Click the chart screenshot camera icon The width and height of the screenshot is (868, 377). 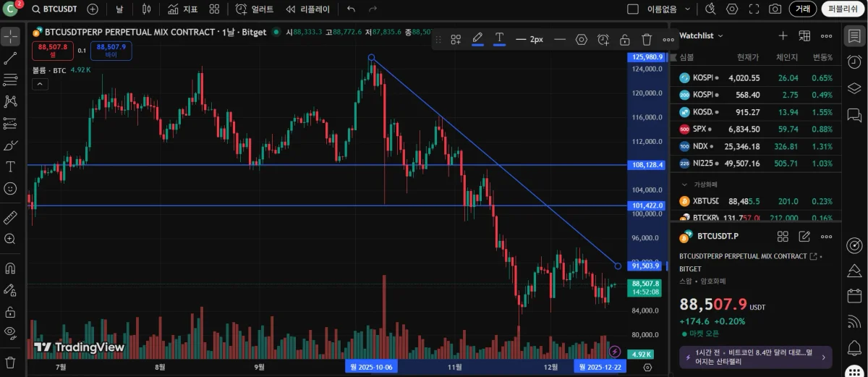click(x=775, y=9)
